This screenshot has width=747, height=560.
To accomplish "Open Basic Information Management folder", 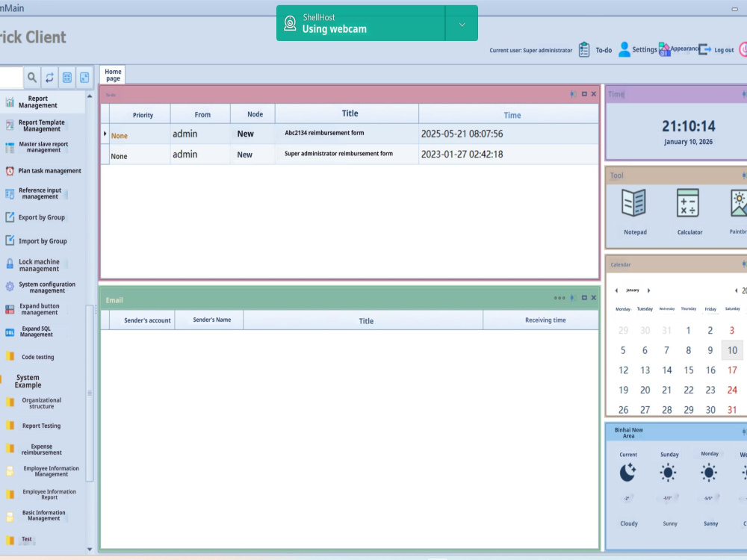I will (x=10, y=516).
